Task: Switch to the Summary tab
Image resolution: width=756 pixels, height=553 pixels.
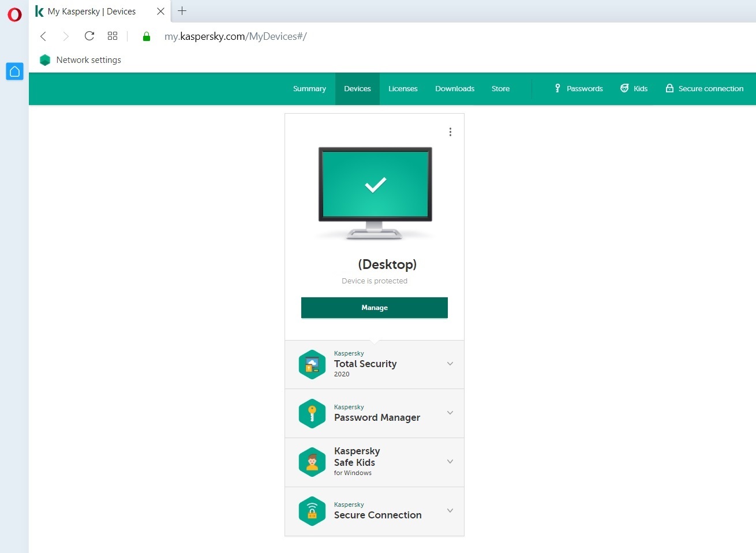Action: [309, 89]
